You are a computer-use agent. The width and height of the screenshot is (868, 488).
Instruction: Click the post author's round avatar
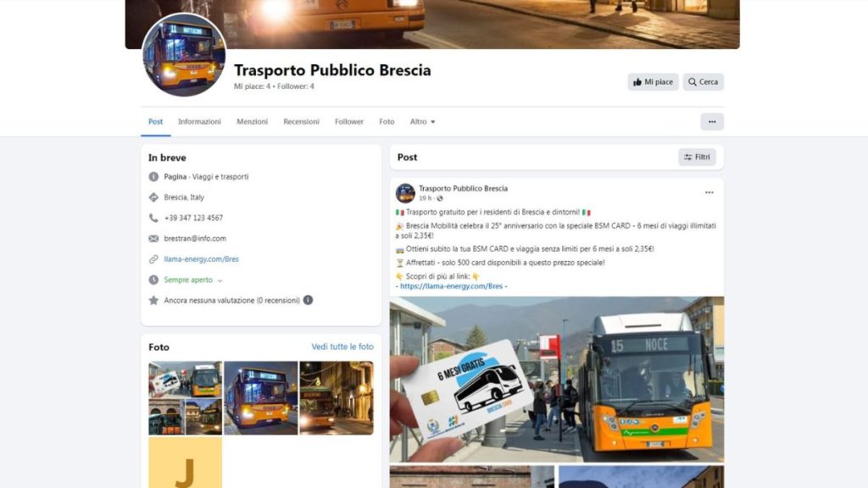405,193
